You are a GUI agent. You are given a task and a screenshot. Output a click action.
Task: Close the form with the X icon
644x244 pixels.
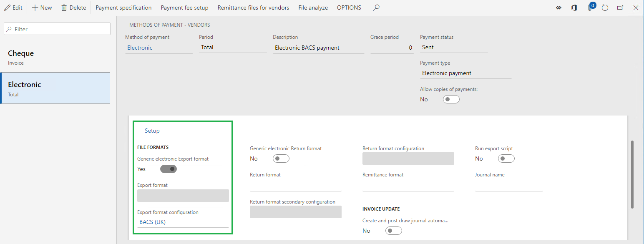(x=636, y=8)
